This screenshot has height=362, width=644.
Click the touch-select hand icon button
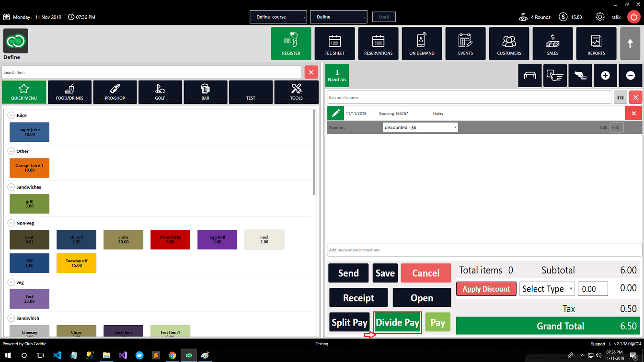coord(555,76)
